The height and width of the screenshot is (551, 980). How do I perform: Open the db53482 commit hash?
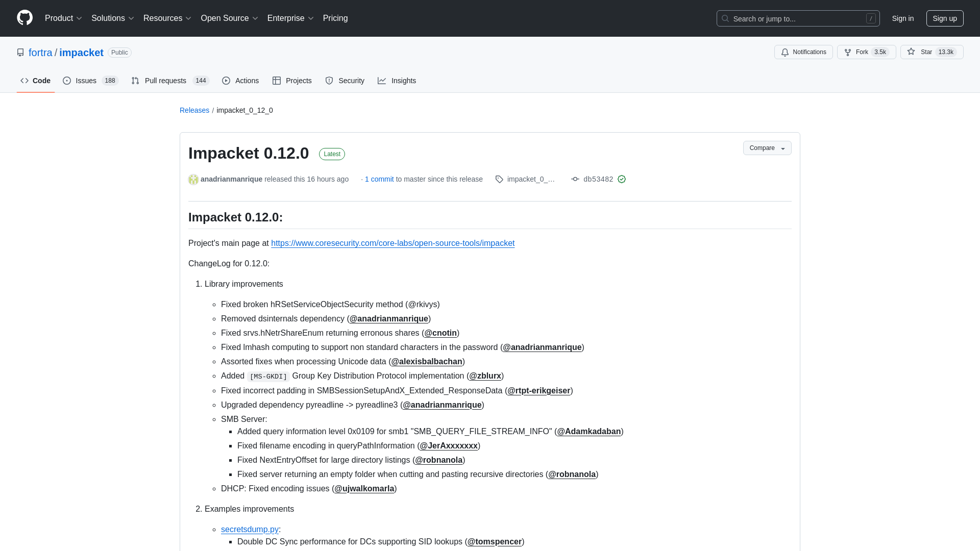[598, 179]
